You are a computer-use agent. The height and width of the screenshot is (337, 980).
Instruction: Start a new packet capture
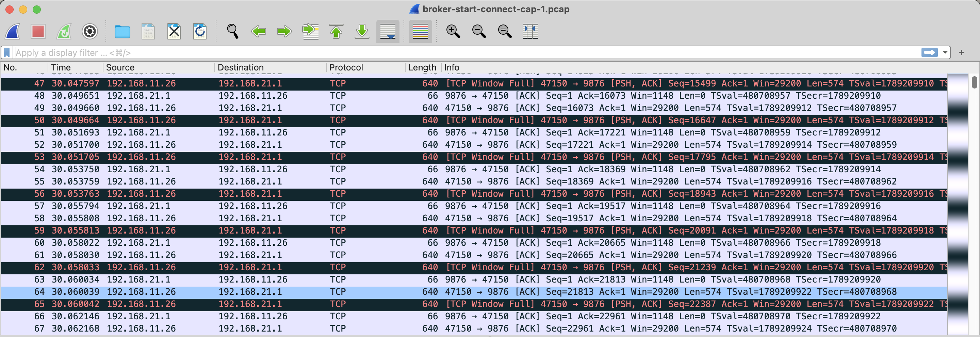13,32
